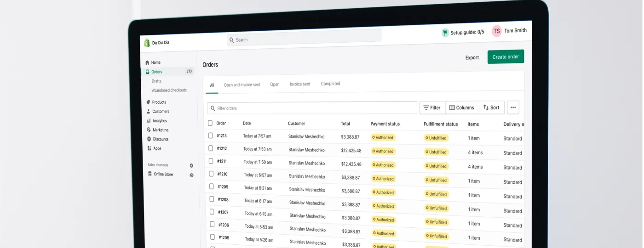This screenshot has height=248, width=644.
Task: Click the more actions ellipsis button
Action: (x=513, y=107)
